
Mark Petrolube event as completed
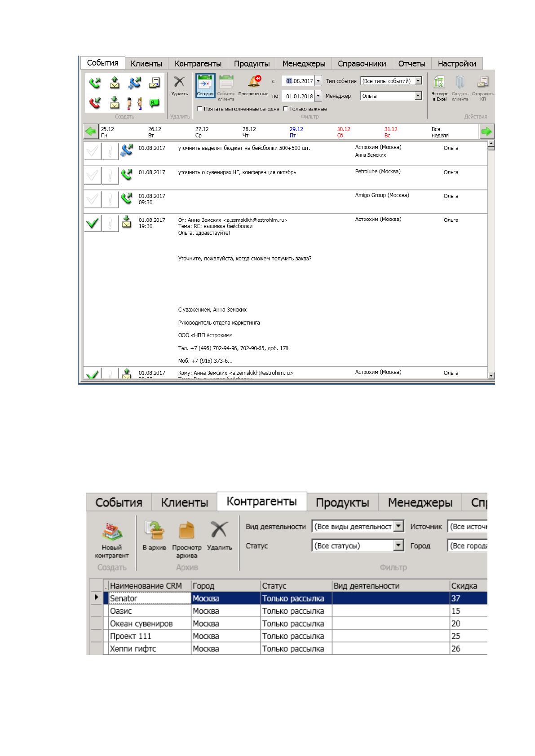[x=93, y=175]
